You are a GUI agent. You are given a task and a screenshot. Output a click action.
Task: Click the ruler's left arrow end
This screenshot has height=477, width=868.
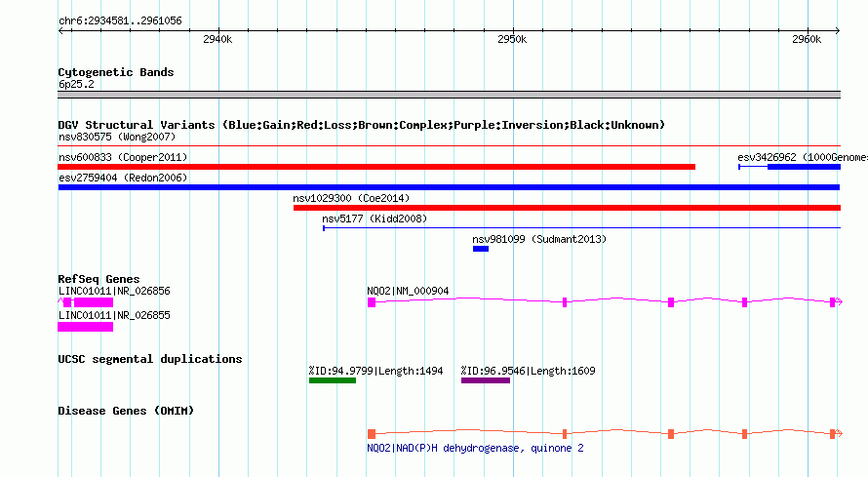point(60,30)
